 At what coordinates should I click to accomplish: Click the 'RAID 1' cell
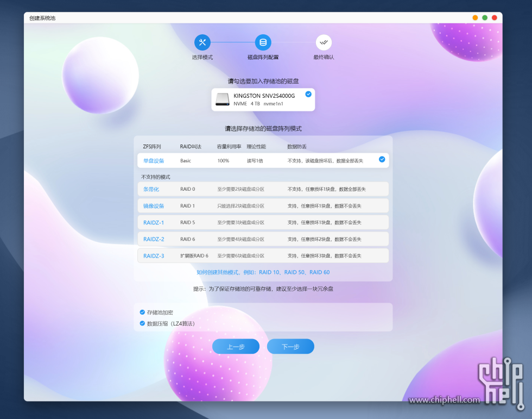[188, 206]
